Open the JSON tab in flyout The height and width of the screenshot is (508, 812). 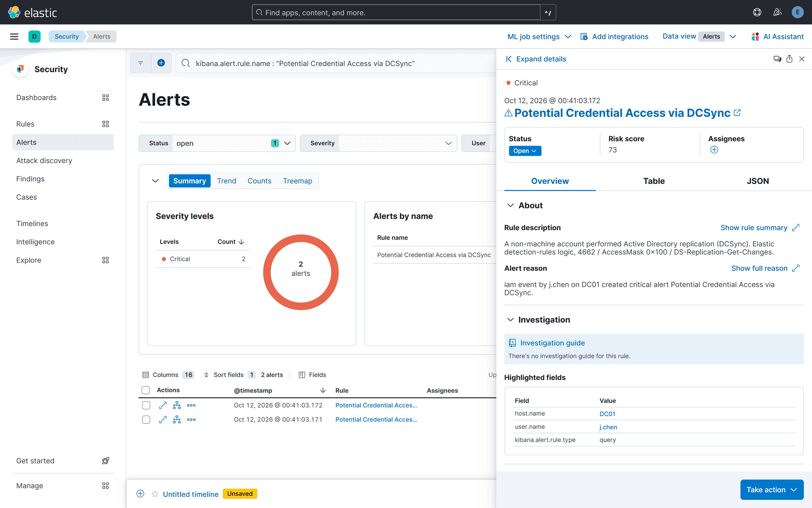[x=757, y=181]
